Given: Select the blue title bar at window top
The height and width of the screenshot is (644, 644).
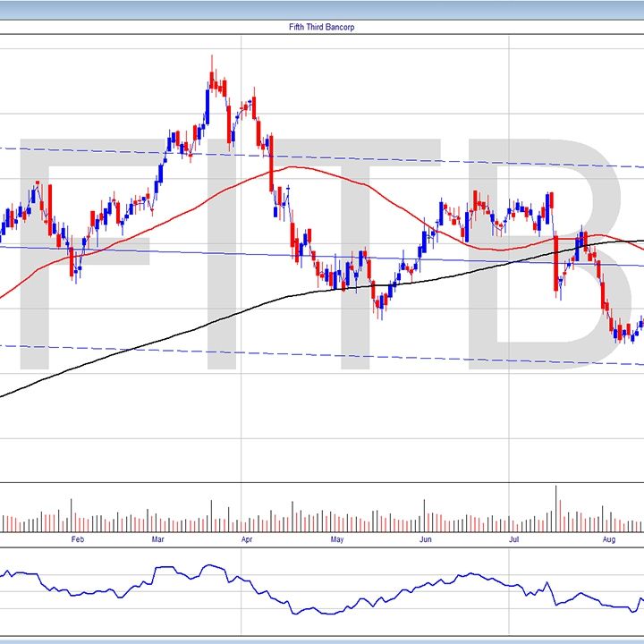Looking at the screenshot, I should (x=322, y=9).
